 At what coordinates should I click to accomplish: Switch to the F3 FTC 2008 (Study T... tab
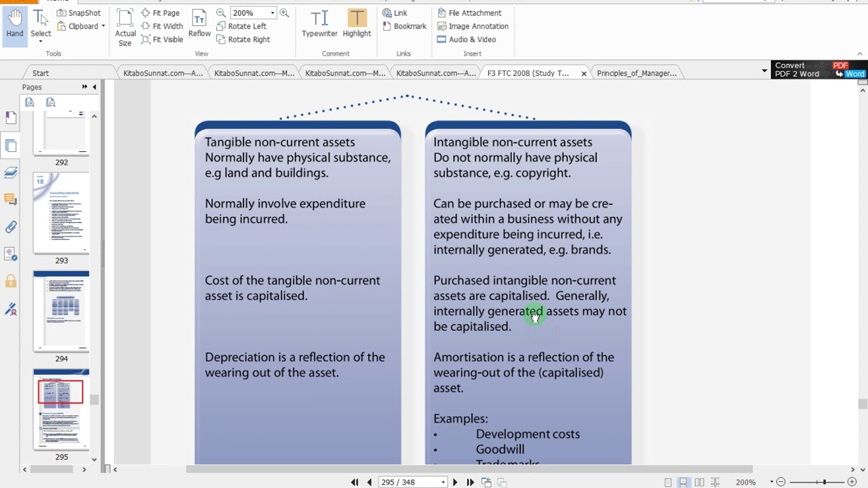click(x=528, y=73)
